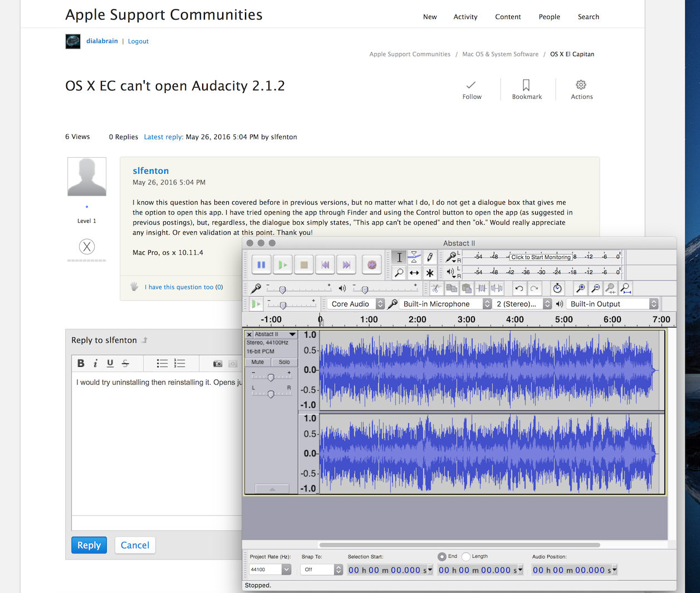
Task: Open the Project Rate 44100 dropdown
Action: tap(270, 570)
